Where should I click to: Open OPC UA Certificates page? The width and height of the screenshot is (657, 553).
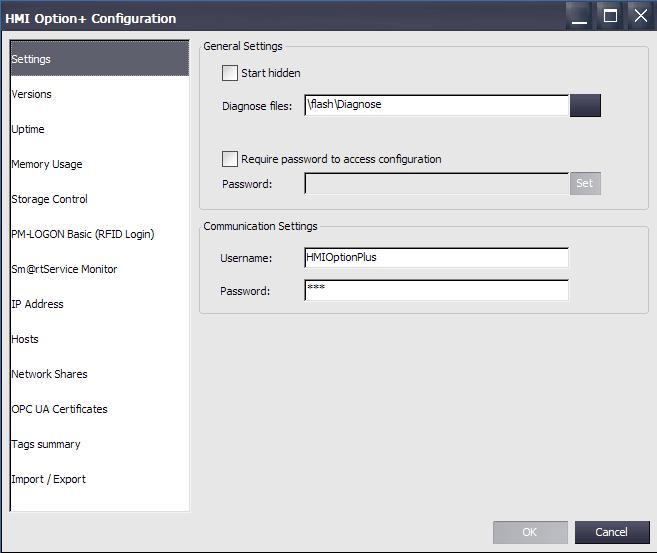point(100,409)
